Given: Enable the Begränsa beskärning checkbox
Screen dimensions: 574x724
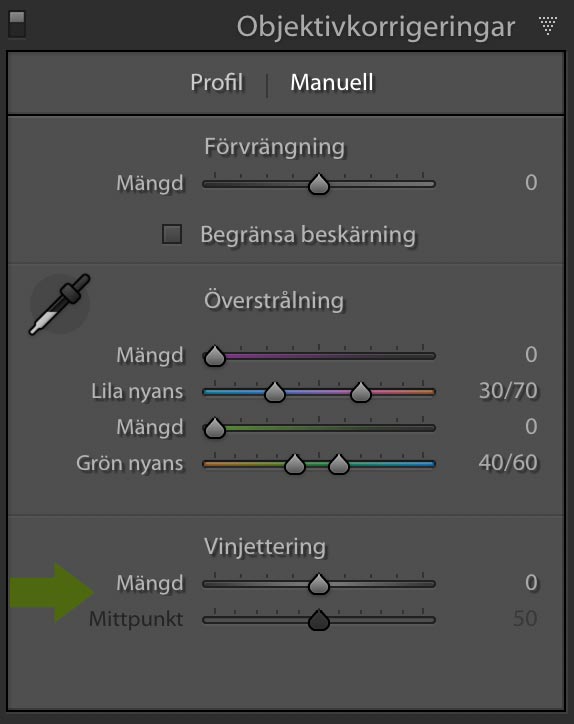Looking at the screenshot, I should 172,234.
